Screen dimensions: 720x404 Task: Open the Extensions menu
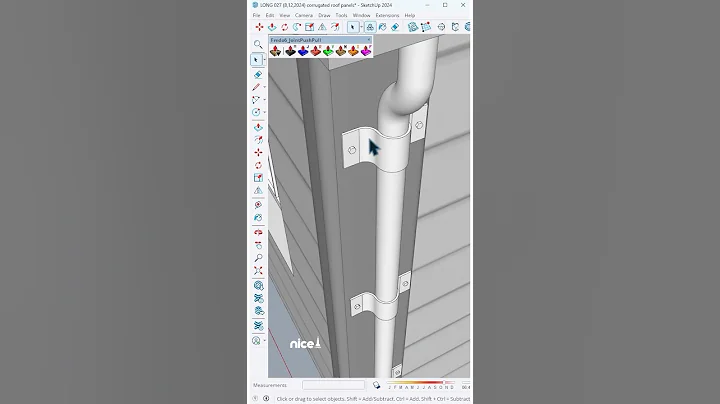(387, 15)
